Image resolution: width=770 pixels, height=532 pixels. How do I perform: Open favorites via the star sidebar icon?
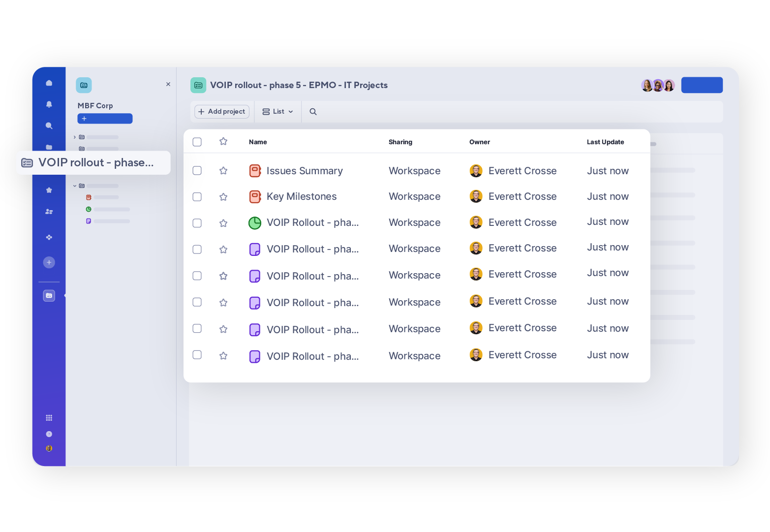tap(49, 189)
